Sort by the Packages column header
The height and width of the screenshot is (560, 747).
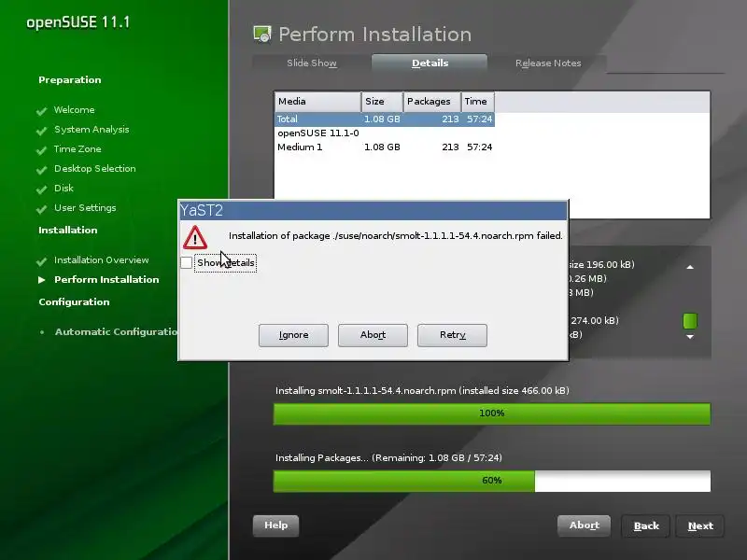pyautogui.click(x=432, y=102)
